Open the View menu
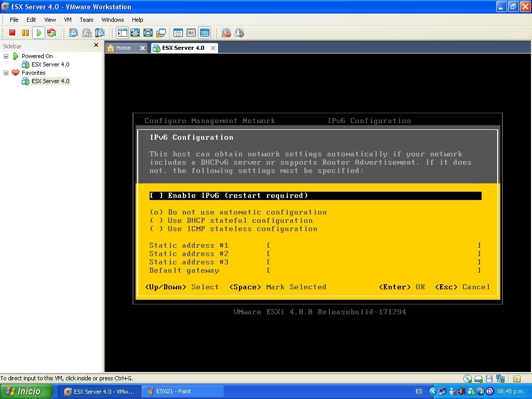Viewport: 532px width, 399px height. click(x=50, y=20)
